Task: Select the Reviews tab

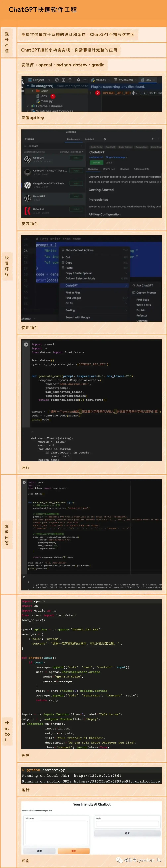Action: click(x=124, y=169)
